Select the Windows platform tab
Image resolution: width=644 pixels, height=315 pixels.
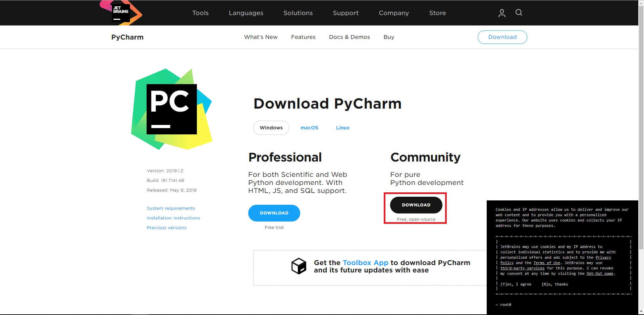[x=271, y=128]
